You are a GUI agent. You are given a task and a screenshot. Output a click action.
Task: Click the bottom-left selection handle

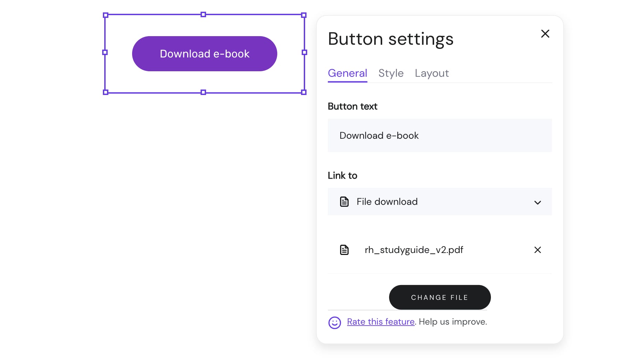106,92
